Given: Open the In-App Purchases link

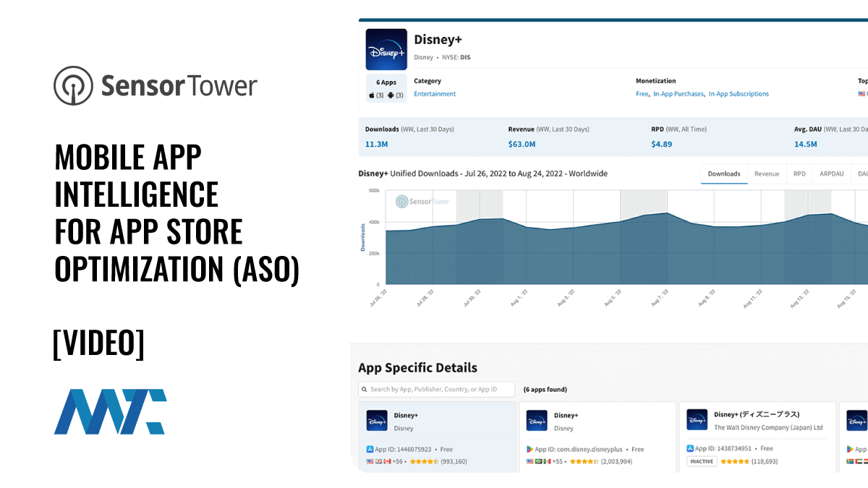Looking at the screenshot, I should 678,94.
